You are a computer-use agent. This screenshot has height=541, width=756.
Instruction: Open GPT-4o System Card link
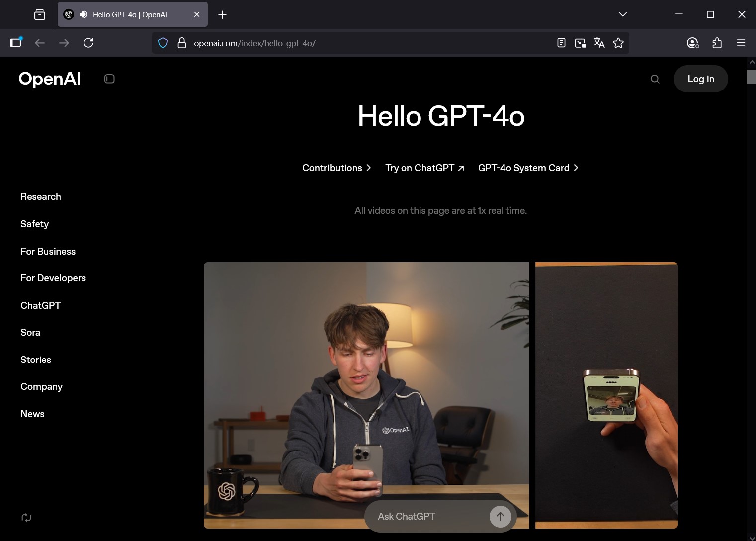click(528, 168)
